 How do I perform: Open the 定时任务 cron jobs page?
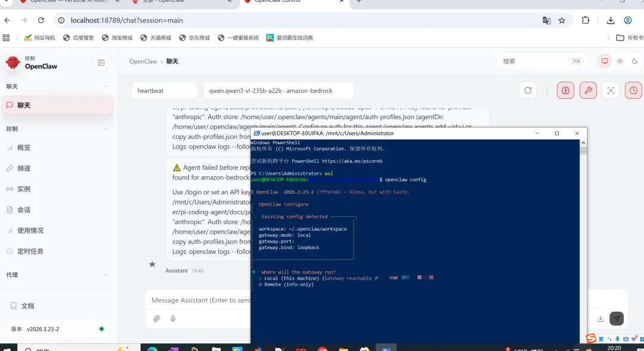[x=57, y=251]
